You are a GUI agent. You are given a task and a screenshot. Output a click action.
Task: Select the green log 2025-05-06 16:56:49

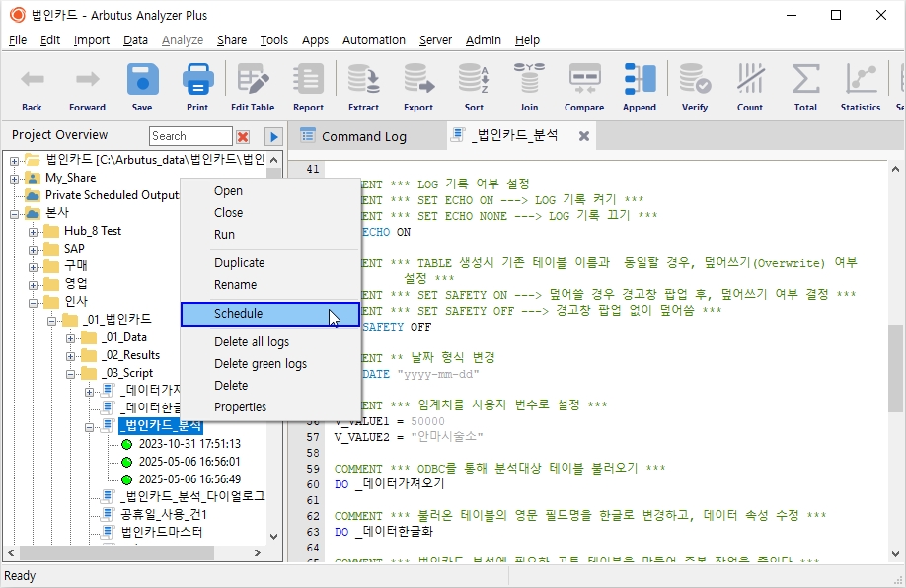[189, 479]
